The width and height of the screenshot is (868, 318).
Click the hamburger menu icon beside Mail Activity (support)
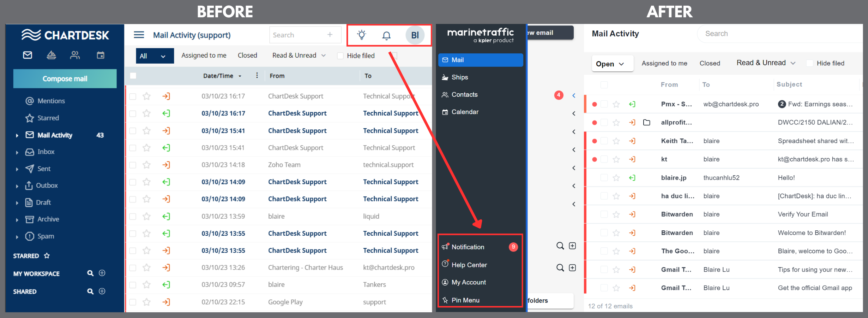point(139,35)
